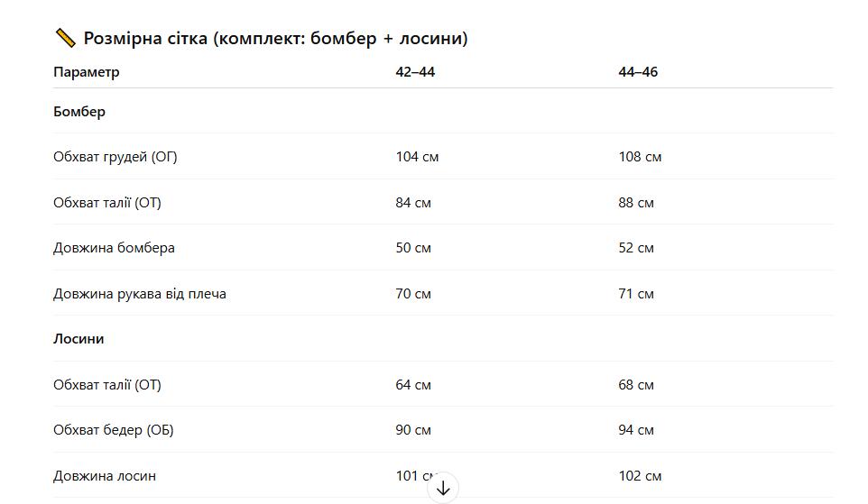Click the 108 см chest value
Image resolution: width=868 pixels, height=504 pixels.
pyautogui.click(x=640, y=157)
